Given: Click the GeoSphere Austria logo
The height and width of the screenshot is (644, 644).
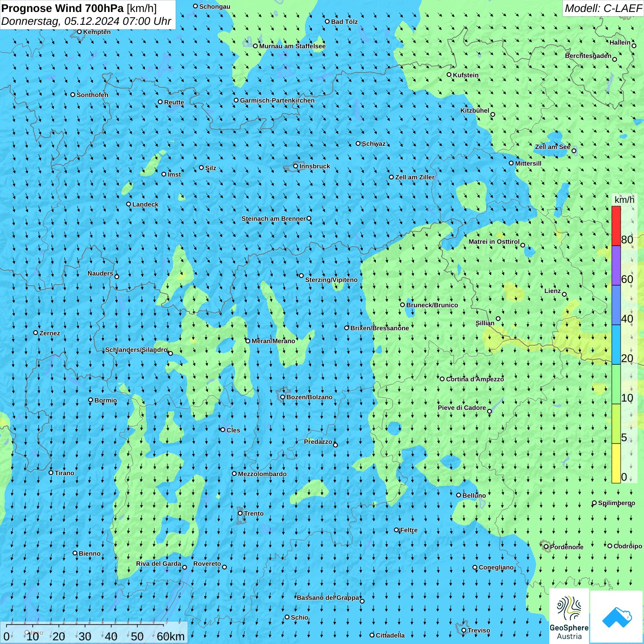Looking at the screenshot, I should [569, 616].
